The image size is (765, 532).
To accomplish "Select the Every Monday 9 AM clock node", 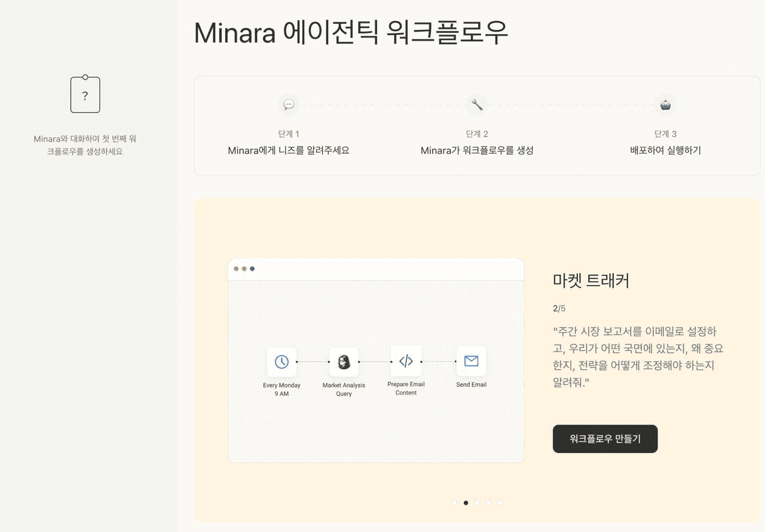I will pos(281,362).
